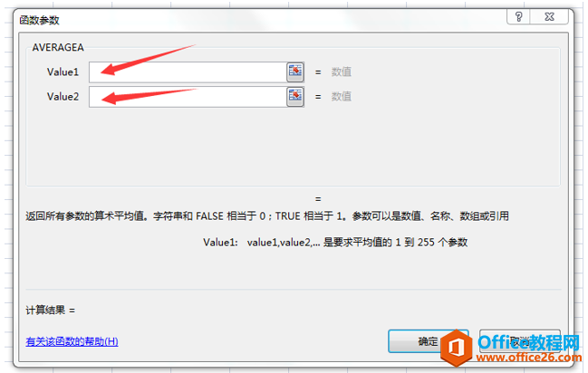Viewport: 588px width, 373px height.
Task: Click the Value1 field label
Action: point(63,72)
